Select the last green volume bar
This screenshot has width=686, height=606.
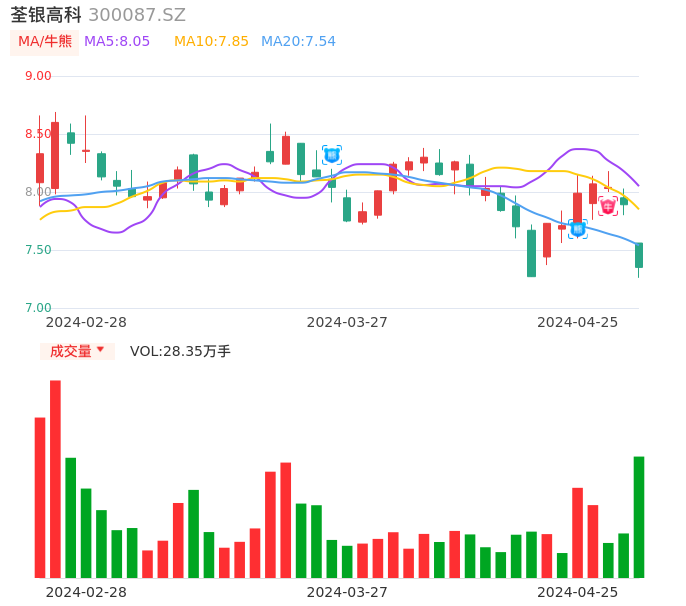639,517
